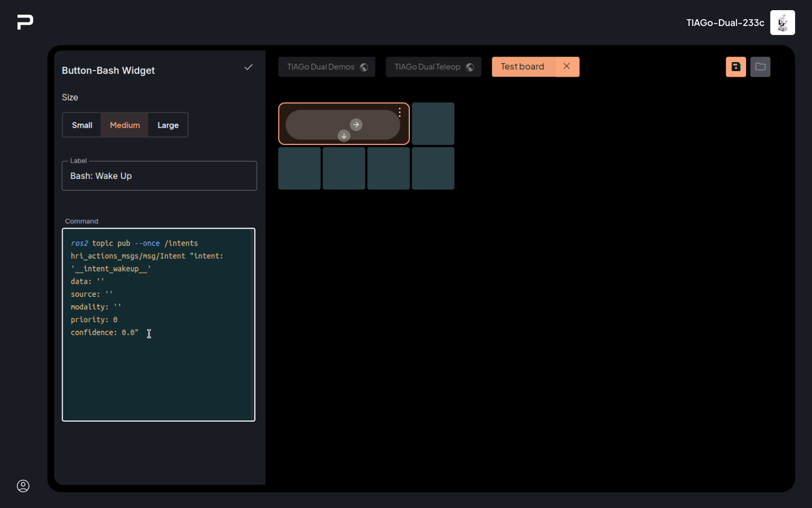Open boards via the folder icon

[760, 67]
